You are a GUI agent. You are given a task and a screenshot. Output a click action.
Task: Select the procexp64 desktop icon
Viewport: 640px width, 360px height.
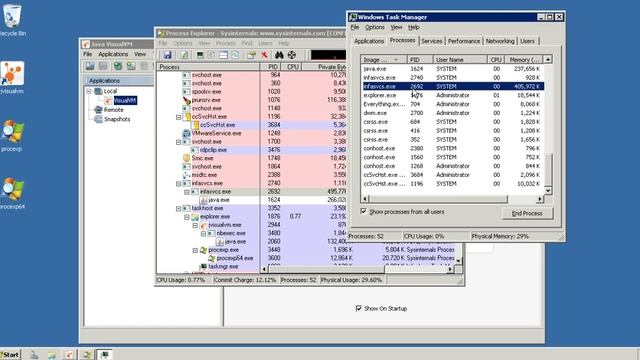pos(12,193)
